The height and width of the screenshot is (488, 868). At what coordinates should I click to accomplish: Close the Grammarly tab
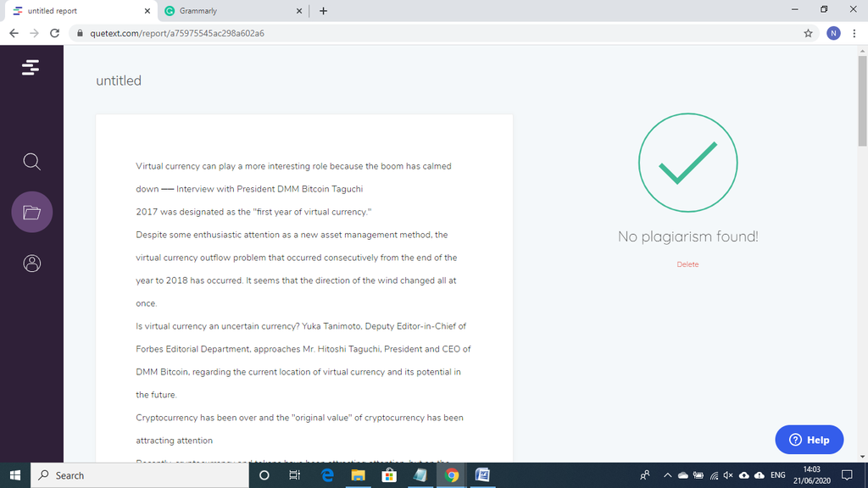click(x=299, y=10)
